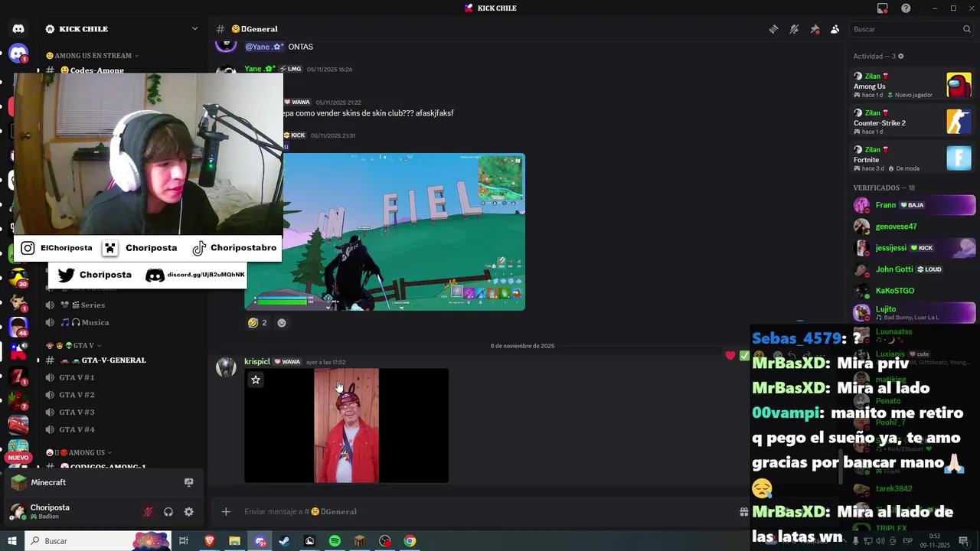Open the Chile flag server icon

[18, 350]
